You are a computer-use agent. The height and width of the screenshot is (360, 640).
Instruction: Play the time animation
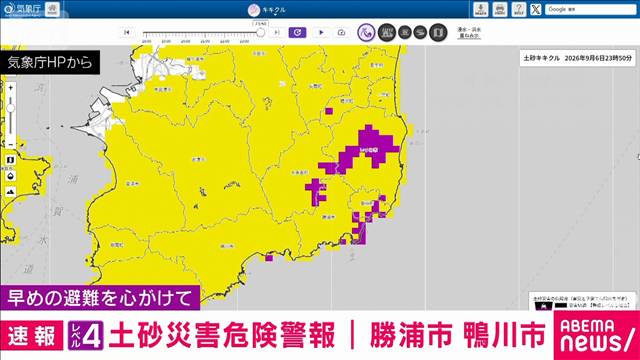click(x=321, y=32)
